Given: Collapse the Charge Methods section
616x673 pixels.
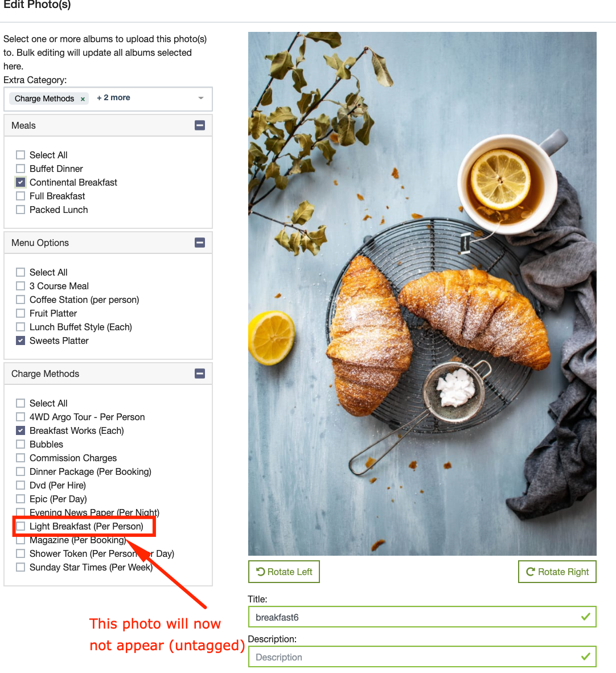Looking at the screenshot, I should tap(200, 374).
